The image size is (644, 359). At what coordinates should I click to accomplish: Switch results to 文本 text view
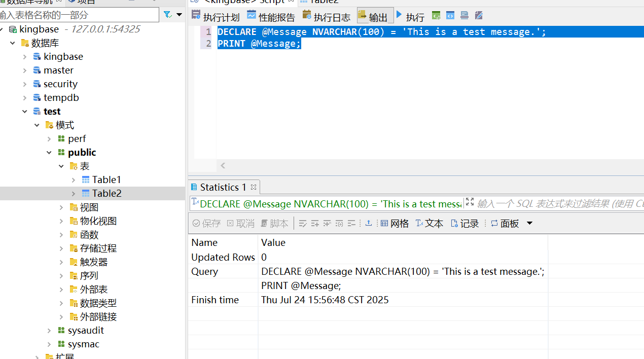(x=429, y=224)
